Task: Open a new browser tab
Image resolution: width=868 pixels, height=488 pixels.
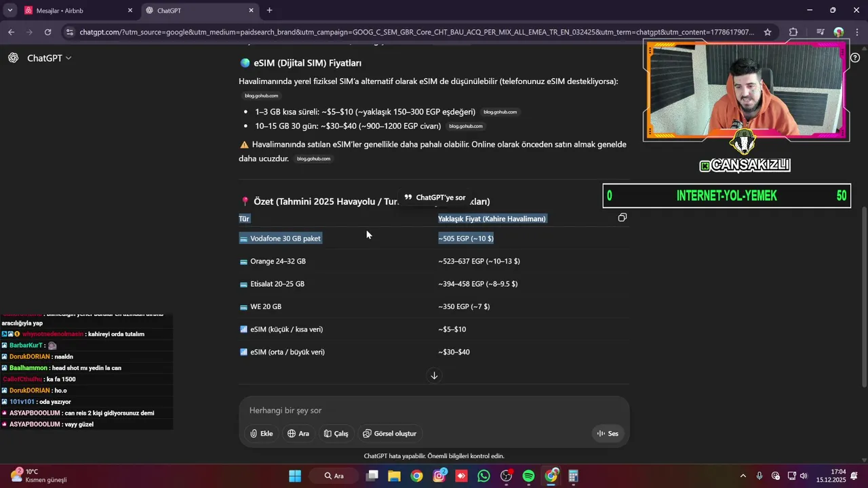Action: coord(269,10)
